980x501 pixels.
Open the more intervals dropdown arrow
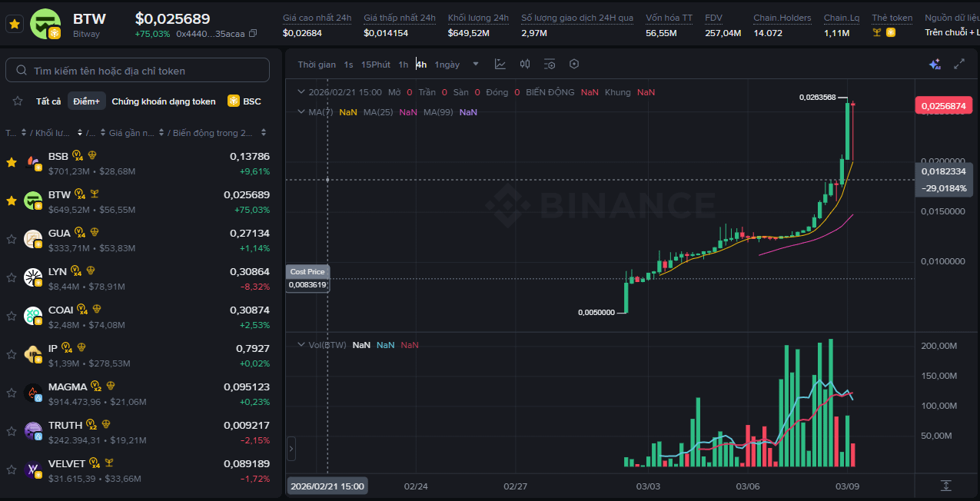476,65
